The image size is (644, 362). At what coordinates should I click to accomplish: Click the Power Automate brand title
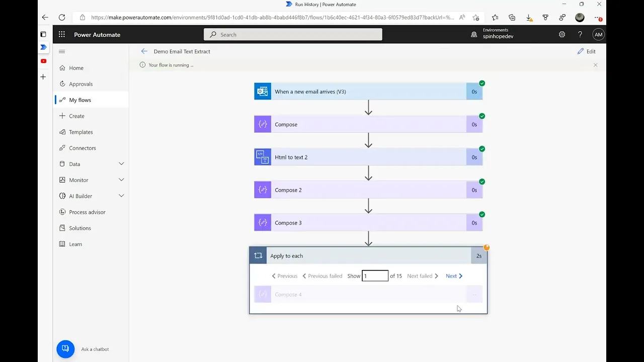97,35
